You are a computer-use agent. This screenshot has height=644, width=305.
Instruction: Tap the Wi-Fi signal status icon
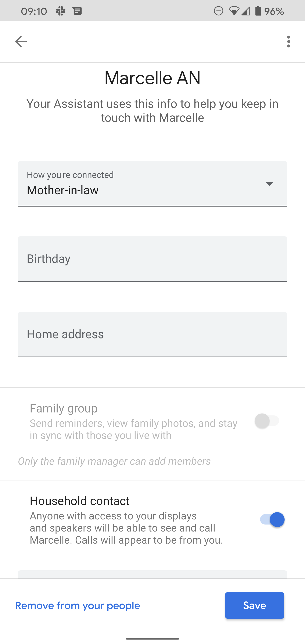[234, 11]
